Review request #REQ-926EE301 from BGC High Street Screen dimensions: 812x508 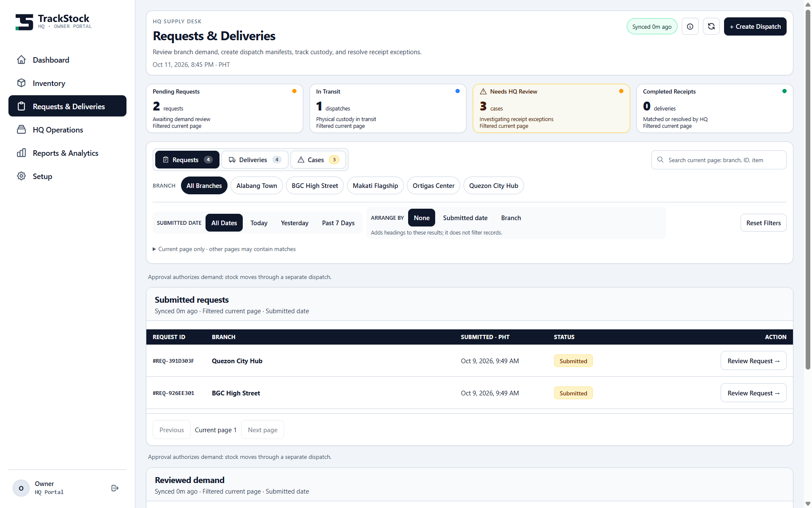pyautogui.click(x=754, y=393)
